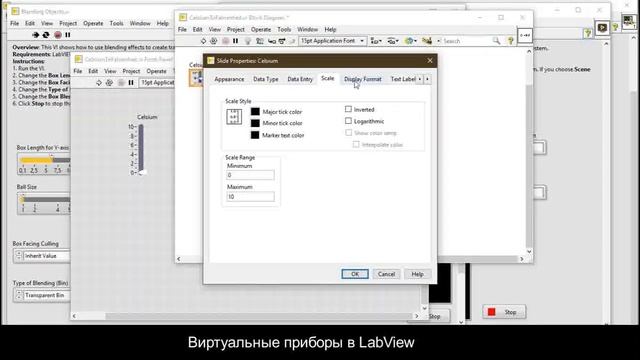640x360 pixels.
Task: Open Reorder dropdown in Block Diagram toolbar
Action: point(410,41)
